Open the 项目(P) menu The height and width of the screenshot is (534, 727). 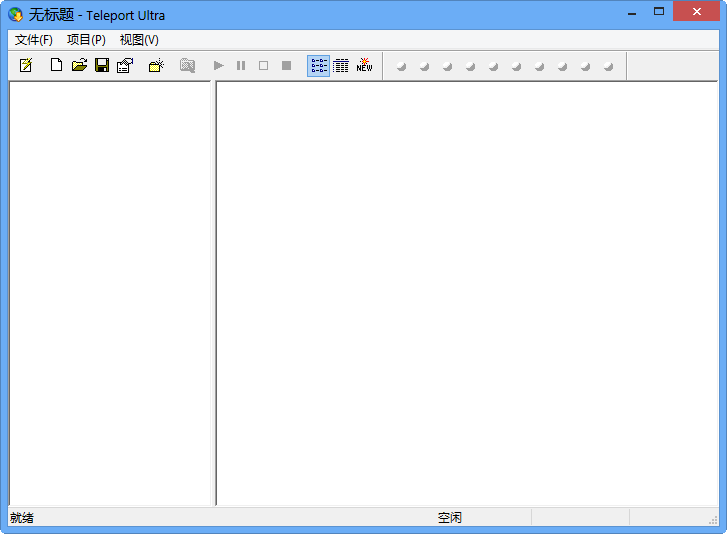coord(86,40)
